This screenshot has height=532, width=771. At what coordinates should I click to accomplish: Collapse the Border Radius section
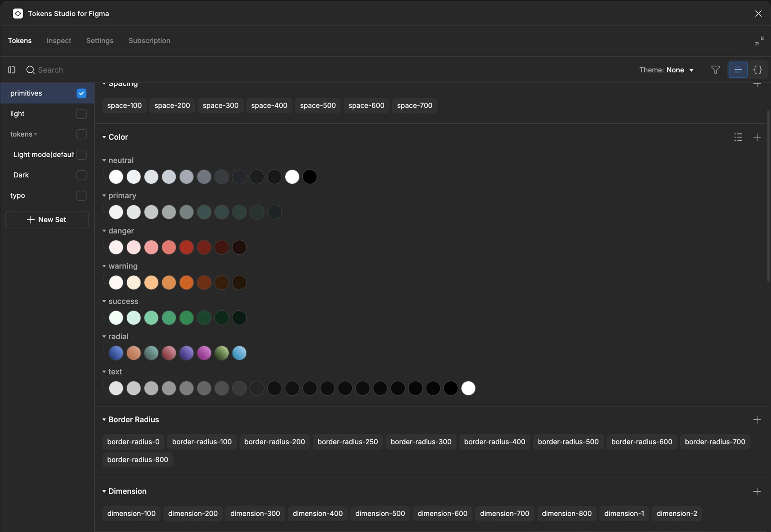[104, 420]
